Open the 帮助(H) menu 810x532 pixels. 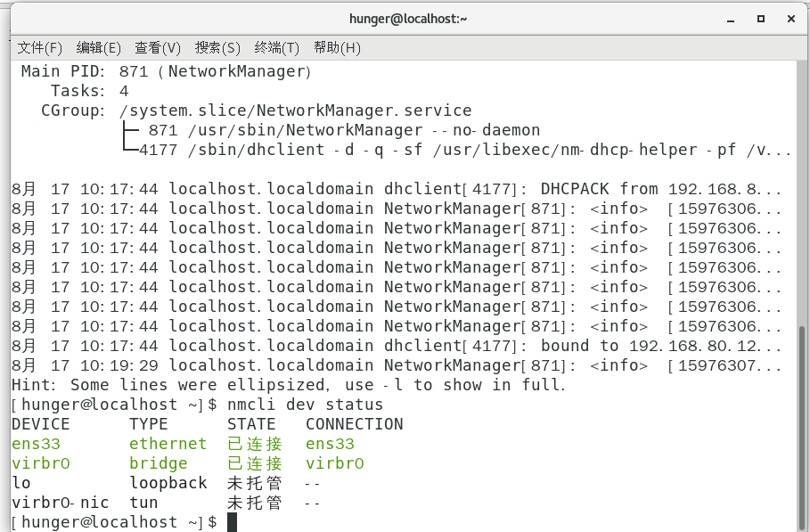(x=338, y=47)
